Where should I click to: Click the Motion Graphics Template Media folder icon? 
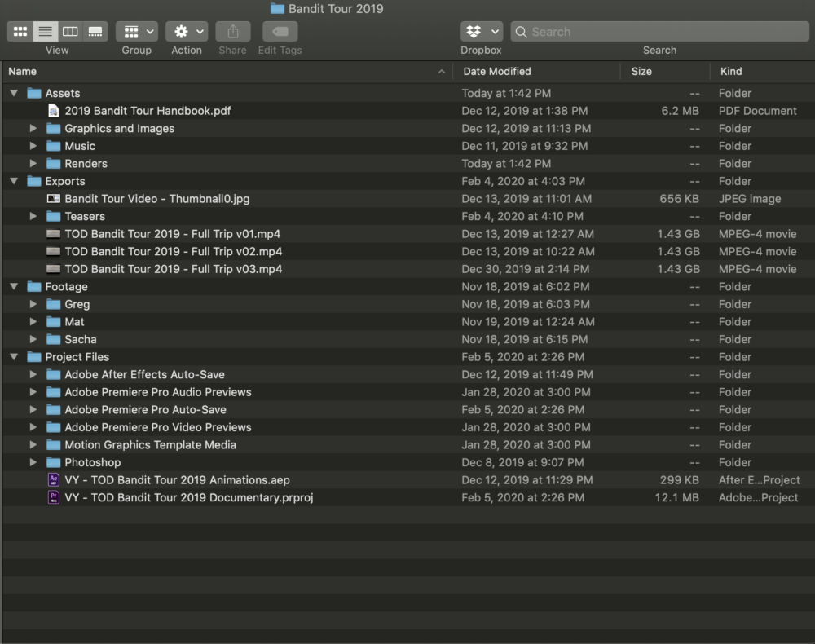click(x=53, y=445)
